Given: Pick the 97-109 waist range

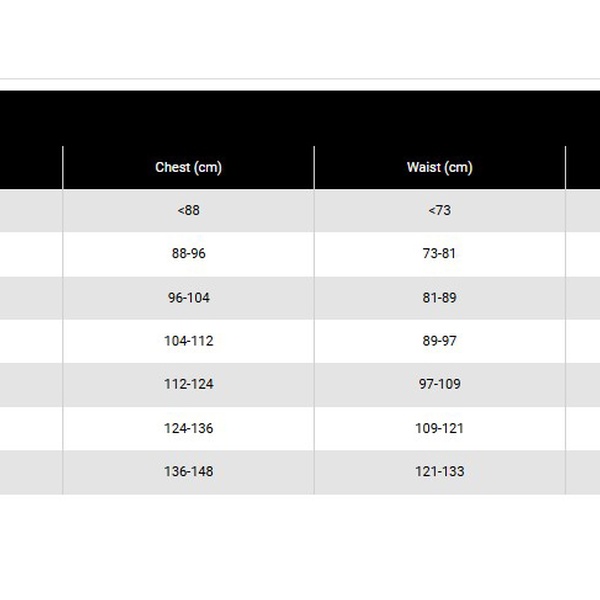Looking at the screenshot, I should pyautogui.click(x=439, y=384).
